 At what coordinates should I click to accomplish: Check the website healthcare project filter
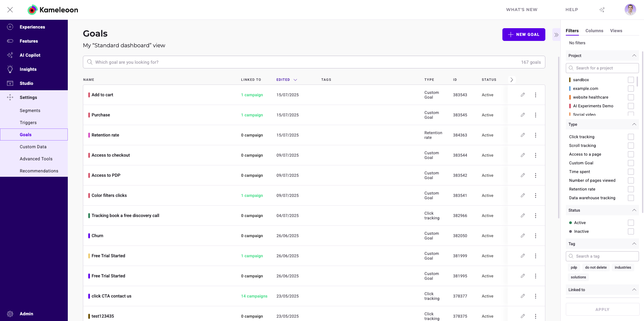(631, 97)
